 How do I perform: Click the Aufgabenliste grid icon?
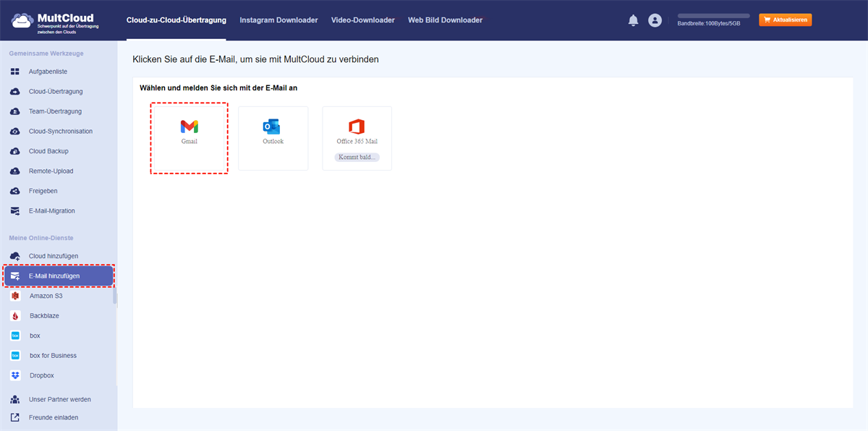14,72
